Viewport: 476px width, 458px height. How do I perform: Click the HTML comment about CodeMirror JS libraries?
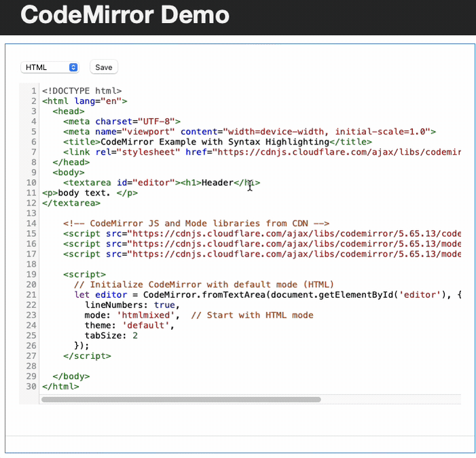pyautogui.click(x=196, y=223)
